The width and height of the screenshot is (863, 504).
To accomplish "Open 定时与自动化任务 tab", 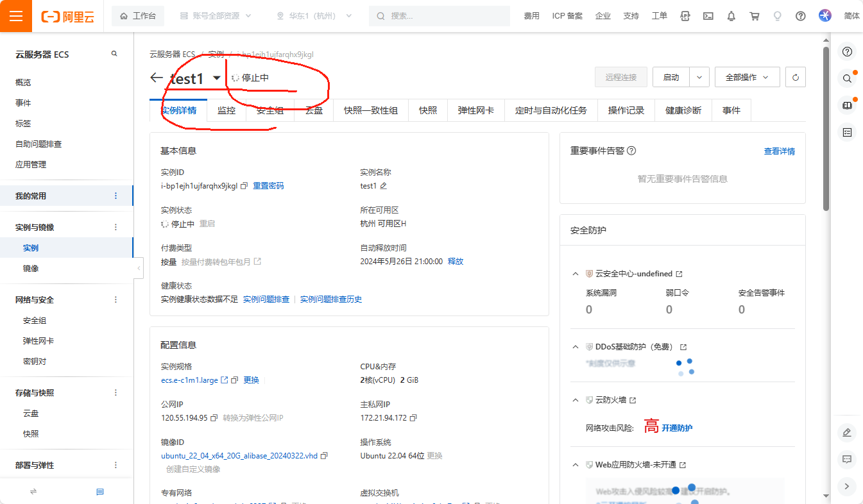I will click(x=551, y=110).
